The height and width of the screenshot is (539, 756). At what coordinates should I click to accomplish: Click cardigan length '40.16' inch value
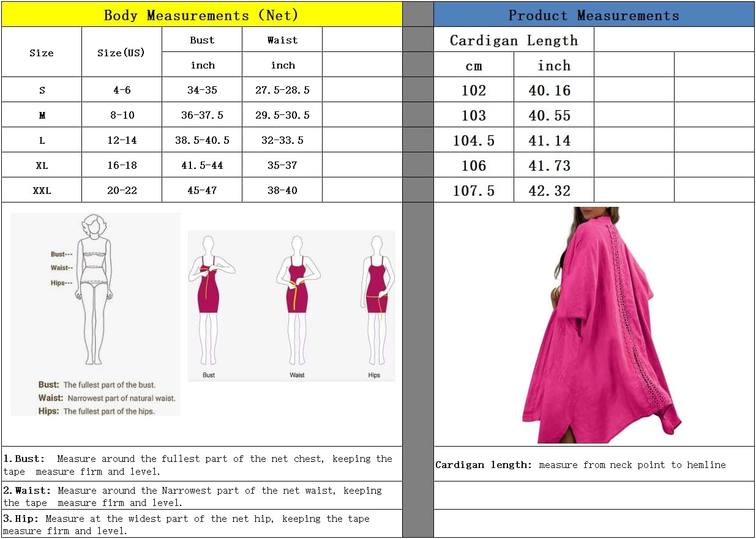pos(553,90)
